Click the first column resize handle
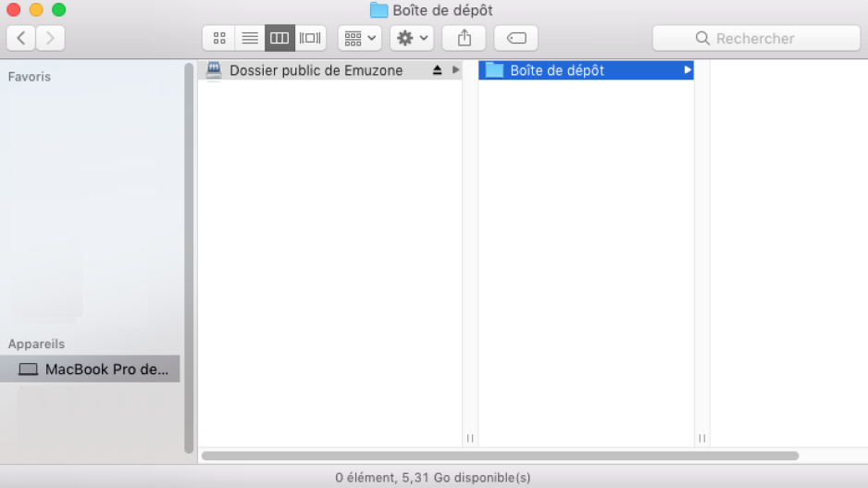 [x=470, y=438]
